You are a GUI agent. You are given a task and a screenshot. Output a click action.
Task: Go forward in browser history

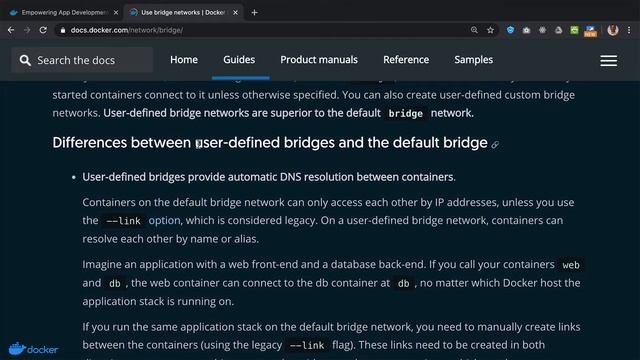tap(27, 30)
